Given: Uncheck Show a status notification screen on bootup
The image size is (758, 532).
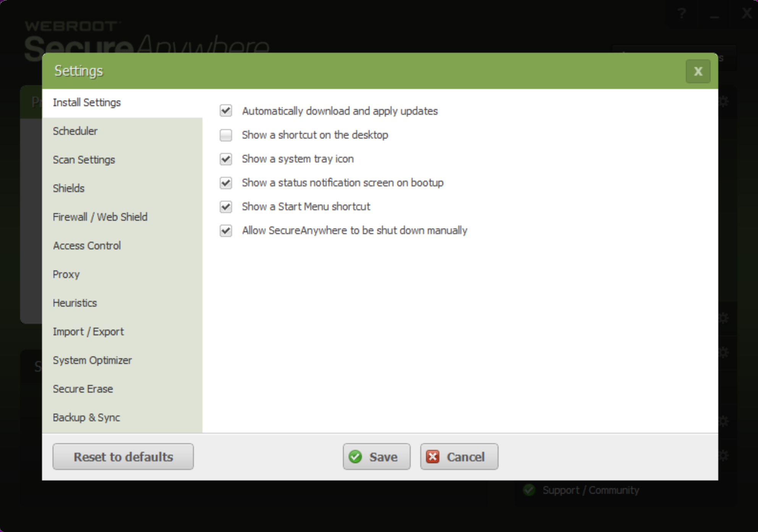Looking at the screenshot, I should (226, 183).
